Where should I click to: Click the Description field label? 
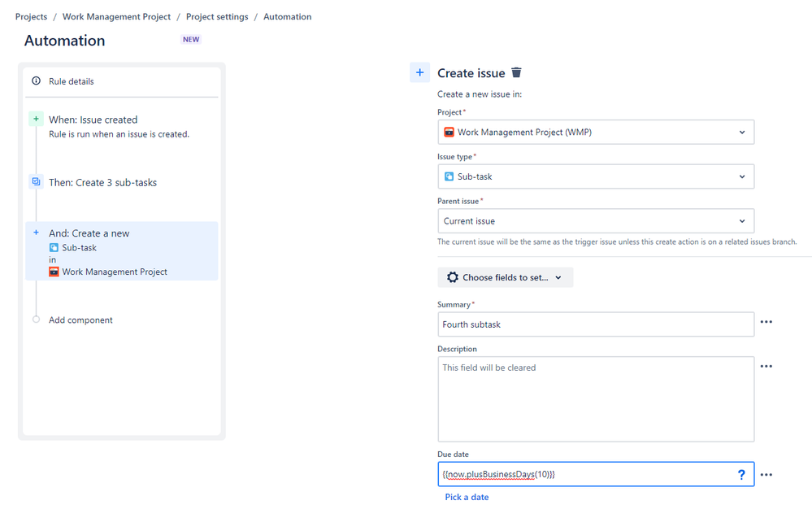(457, 349)
